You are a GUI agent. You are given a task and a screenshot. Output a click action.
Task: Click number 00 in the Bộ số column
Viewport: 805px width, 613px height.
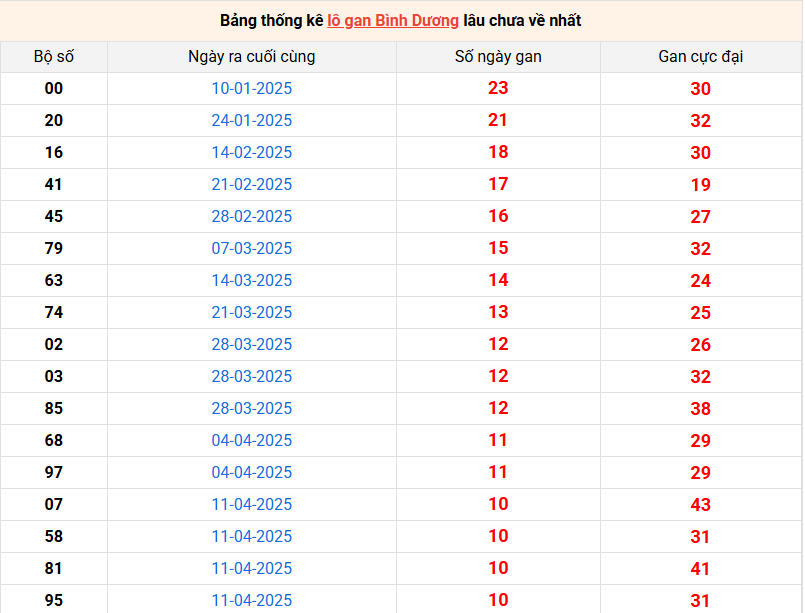tap(54, 89)
